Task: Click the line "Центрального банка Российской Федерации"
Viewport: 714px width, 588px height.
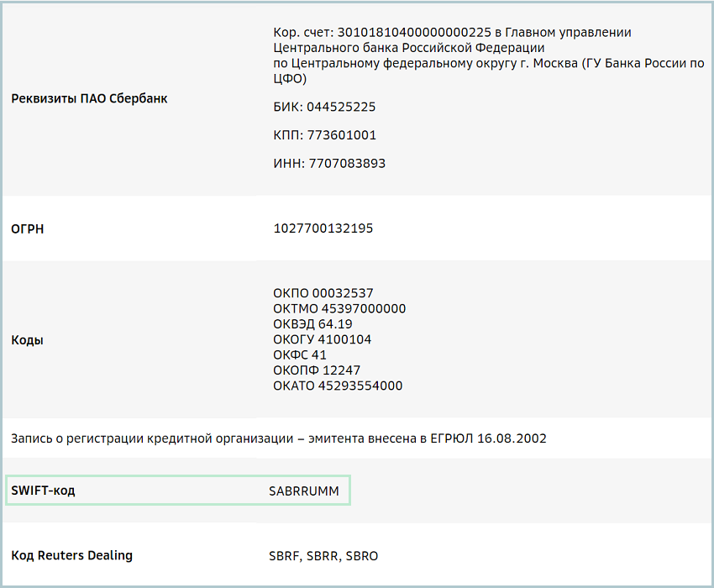Action: (409, 48)
